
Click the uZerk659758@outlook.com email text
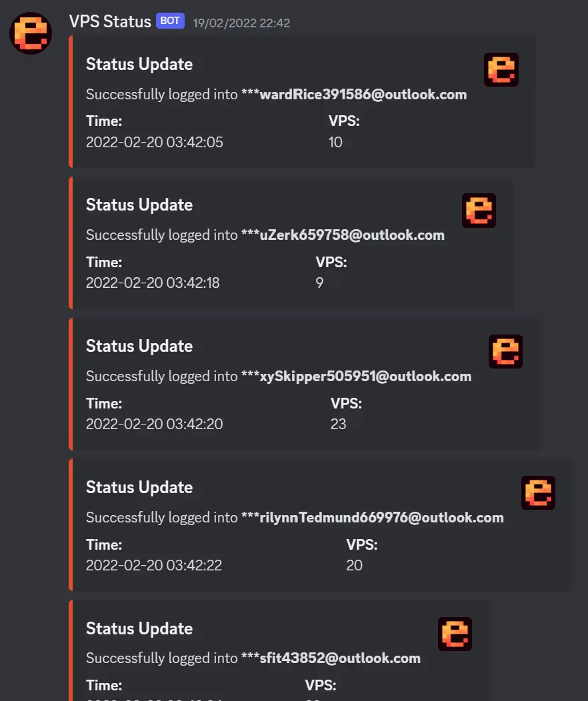click(x=343, y=235)
